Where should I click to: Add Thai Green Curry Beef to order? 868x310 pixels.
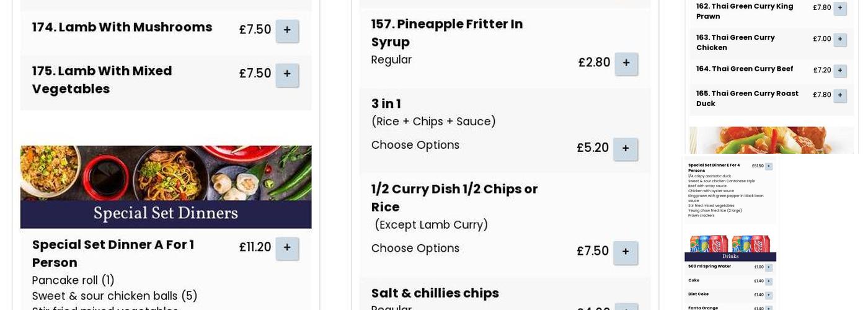[840, 71]
